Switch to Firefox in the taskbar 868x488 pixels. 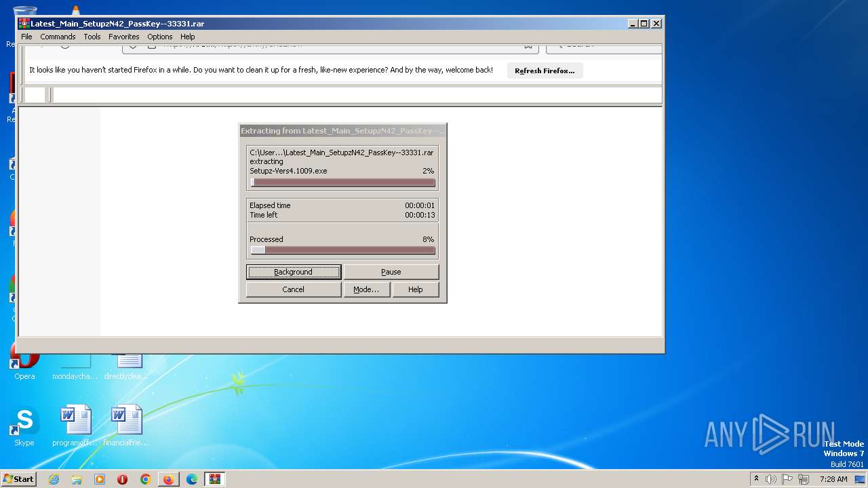pyautogui.click(x=168, y=479)
